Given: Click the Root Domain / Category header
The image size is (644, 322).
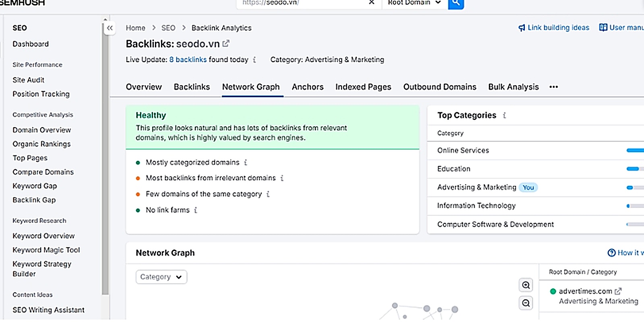Looking at the screenshot, I should point(583,272).
